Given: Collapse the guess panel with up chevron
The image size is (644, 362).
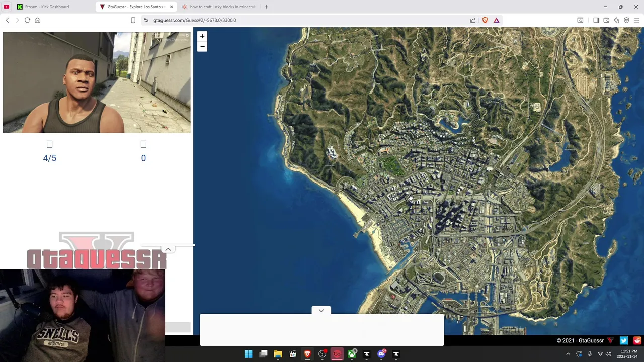Looking at the screenshot, I should click(x=168, y=249).
